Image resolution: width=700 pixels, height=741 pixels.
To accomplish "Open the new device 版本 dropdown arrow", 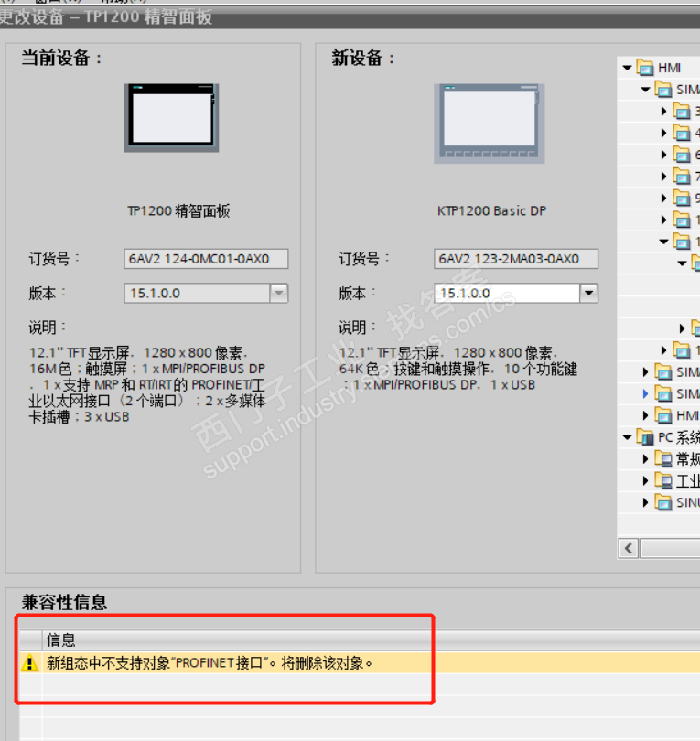I will coord(588,293).
